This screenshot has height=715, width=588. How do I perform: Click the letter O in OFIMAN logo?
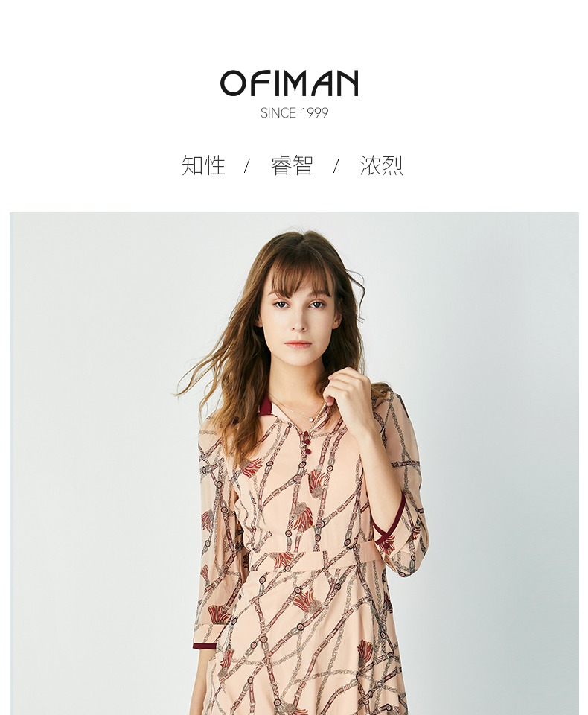click(x=233, y=83)
